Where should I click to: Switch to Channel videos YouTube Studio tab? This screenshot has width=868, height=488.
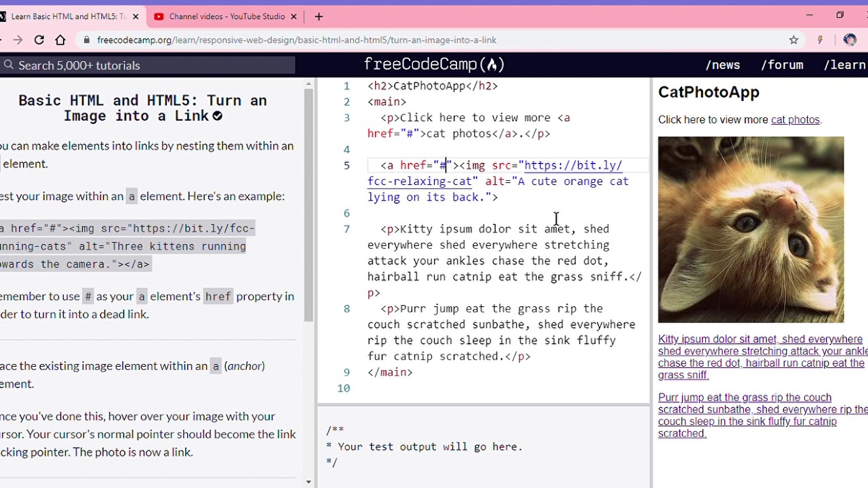pos(227,16)
